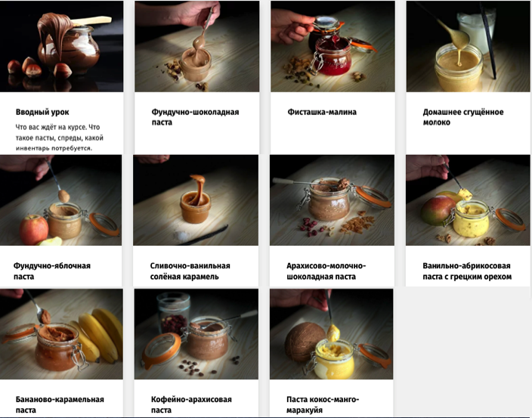Select the Ванильно-абрикосовая паста photo with mango

[x=468, y=200]
